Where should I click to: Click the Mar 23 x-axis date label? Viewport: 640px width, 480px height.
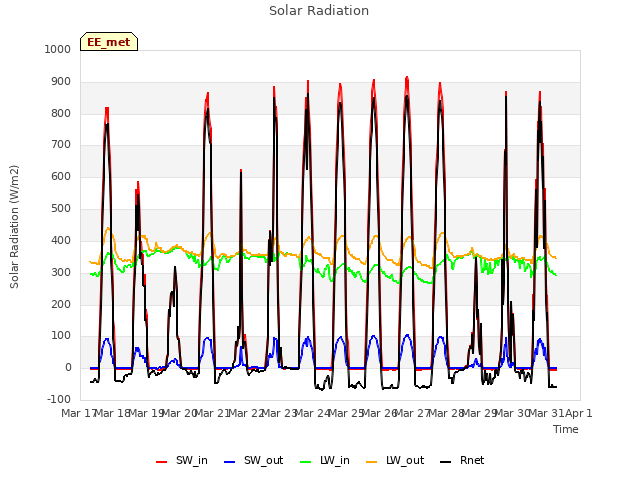279,413
